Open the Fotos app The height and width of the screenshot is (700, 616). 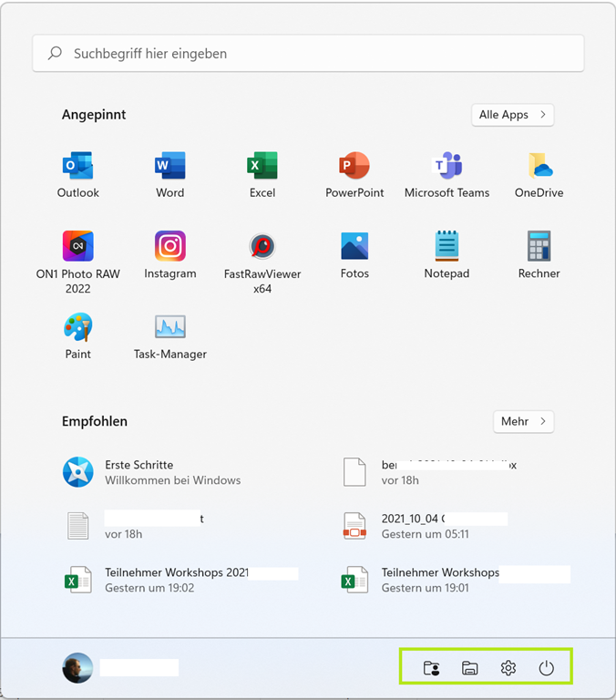coord(354,248)
